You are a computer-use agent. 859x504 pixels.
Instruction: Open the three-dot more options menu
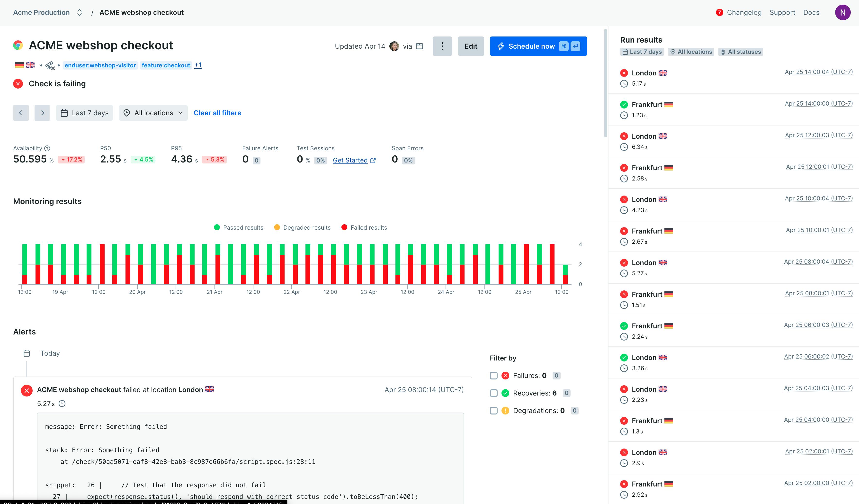pos(442,46)
